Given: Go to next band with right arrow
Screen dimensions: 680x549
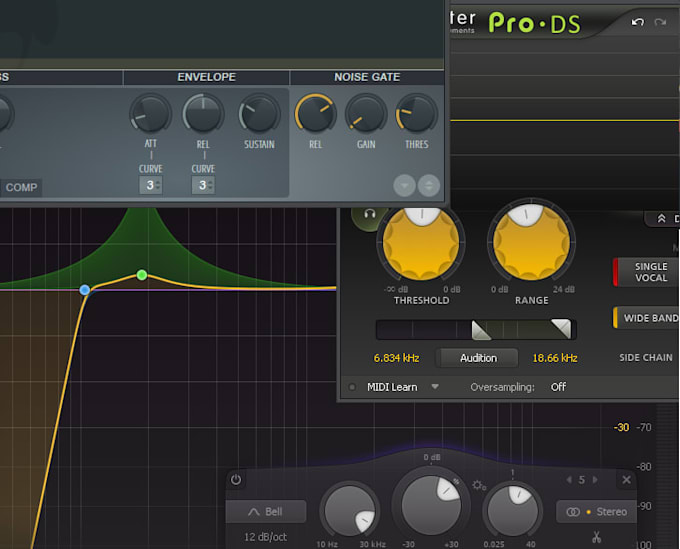Looking at the screenshot, I should pos(595,480).
